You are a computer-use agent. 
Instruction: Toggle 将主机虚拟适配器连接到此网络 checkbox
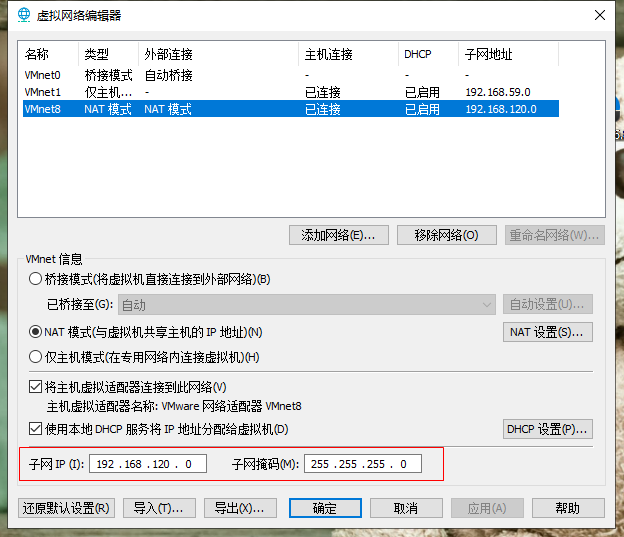pos(35,387)
